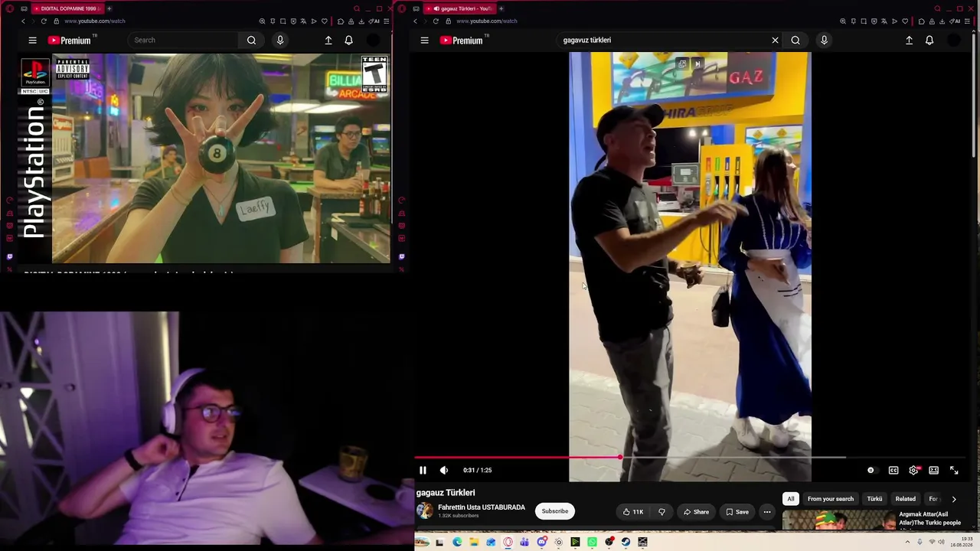The image size is (980, 551).
Task: Switch to the gagauz Türkleri browser tab
Action: click(459, 8)
